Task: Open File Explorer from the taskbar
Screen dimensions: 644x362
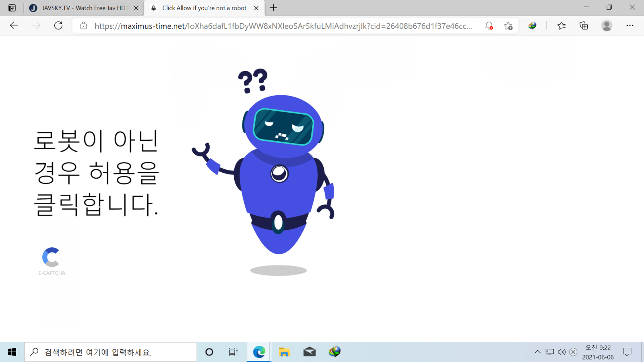Action: [x=284, y=352]
